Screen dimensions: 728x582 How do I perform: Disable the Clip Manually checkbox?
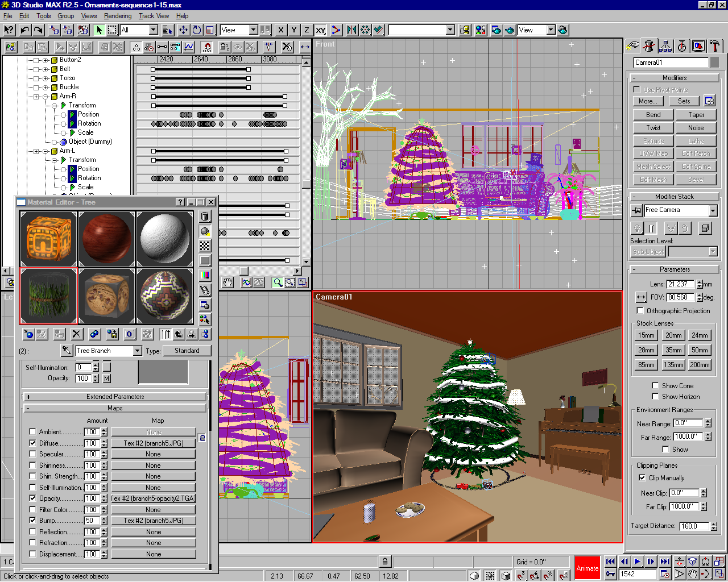tap(642, 478)
